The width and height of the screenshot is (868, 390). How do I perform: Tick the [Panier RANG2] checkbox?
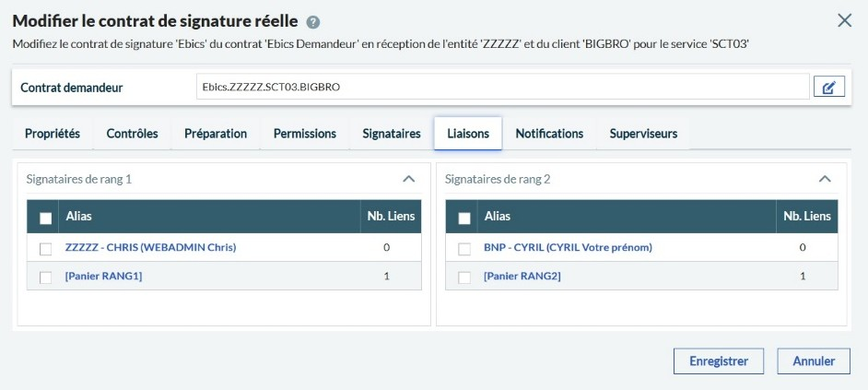point(464,277)
